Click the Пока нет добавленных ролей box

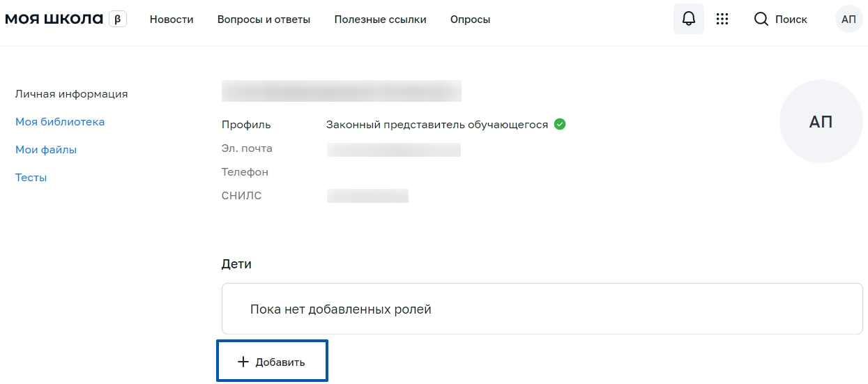click(x=542, y=309)
